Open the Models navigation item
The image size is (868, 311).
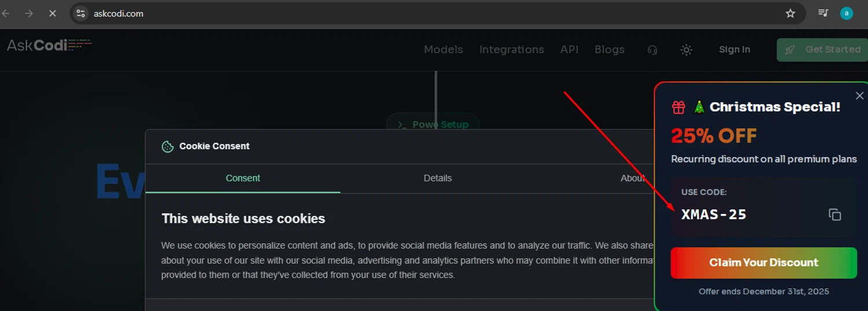coord(443,50)
